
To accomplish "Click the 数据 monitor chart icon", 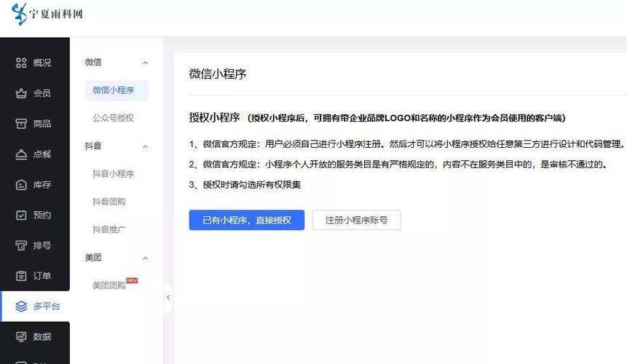I will tap(21, 337).
